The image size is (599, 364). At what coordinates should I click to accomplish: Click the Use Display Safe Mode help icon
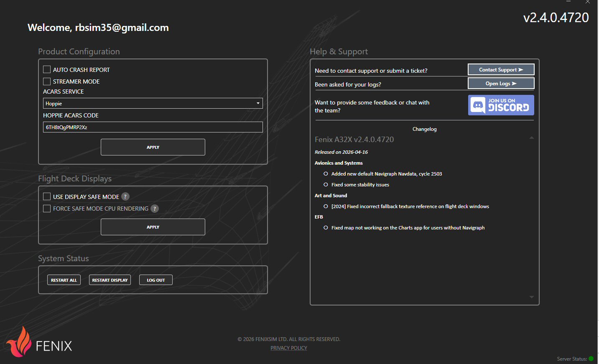coord(125,196)
